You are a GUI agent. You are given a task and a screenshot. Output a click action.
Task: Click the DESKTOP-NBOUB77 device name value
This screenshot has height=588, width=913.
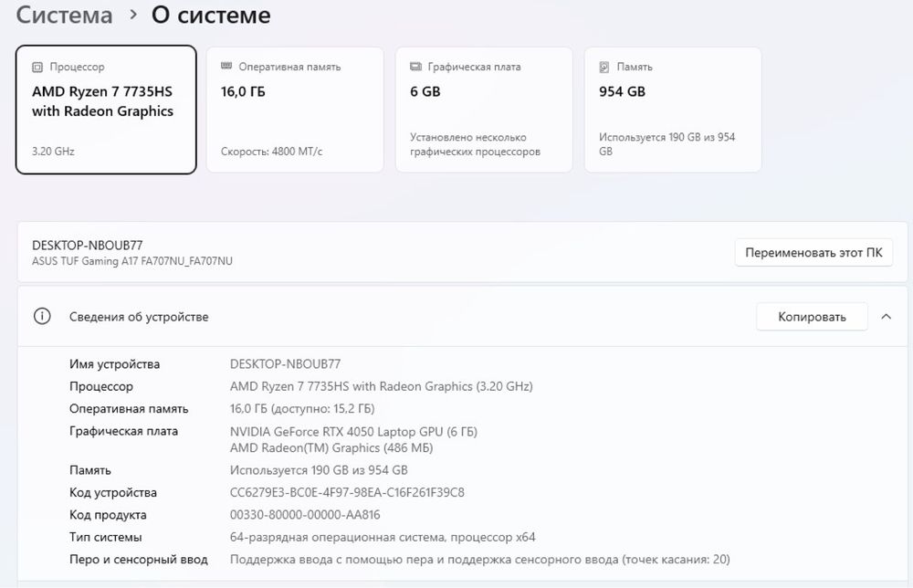[x=285, y=364]
